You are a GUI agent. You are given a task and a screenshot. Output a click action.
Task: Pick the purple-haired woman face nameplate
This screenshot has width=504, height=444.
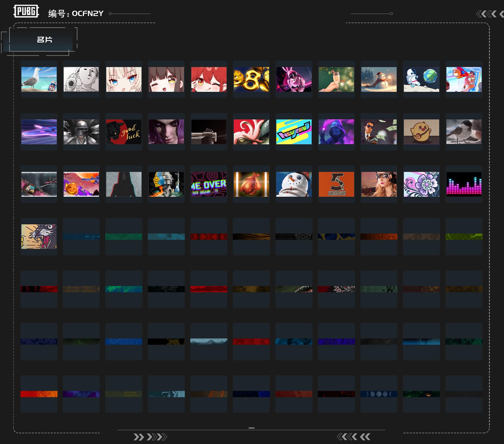click(166, 132)
